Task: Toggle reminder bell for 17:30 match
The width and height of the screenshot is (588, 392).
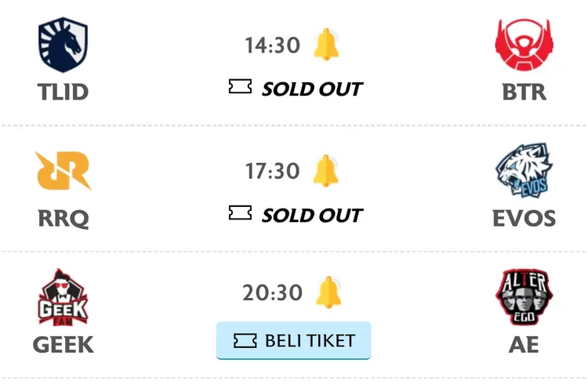Action: click(x=327, y=170)
